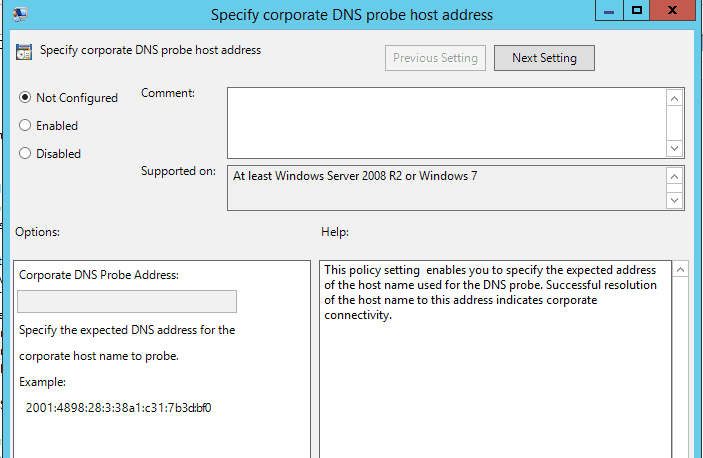This screenshot has height=458, width=703.
Task: Click the Help pane scroll up arrow
Action: (680, 270)
